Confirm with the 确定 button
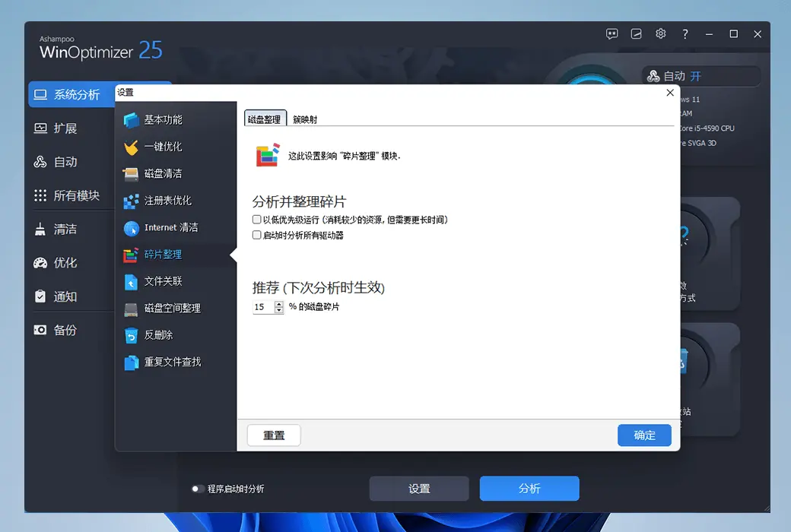 point(644,435)
